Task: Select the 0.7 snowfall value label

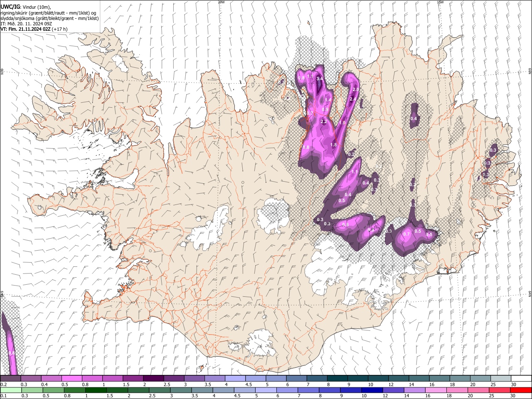Action: tap(406, 234)
